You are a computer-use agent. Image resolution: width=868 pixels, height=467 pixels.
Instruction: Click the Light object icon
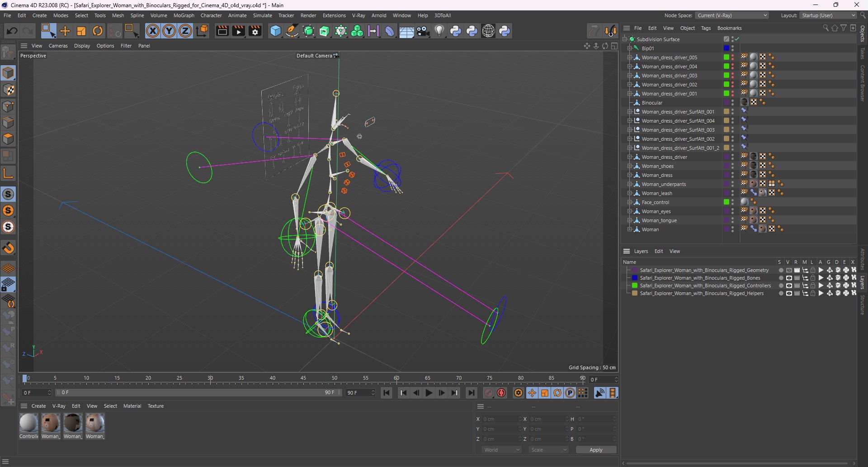point(439,31)
